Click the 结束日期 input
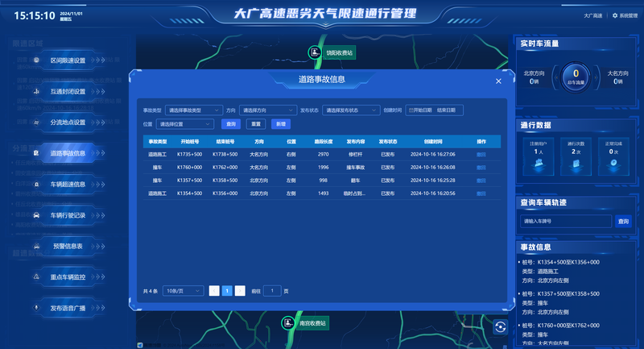Image resolution: width=644 pixels, height=349 pixels. coord(446,110)
